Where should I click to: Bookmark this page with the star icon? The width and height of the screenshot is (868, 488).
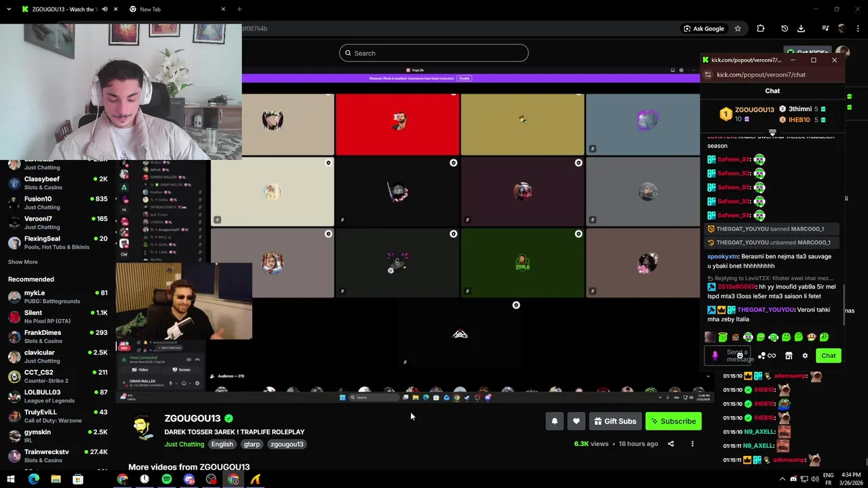(x=738, y=28)
